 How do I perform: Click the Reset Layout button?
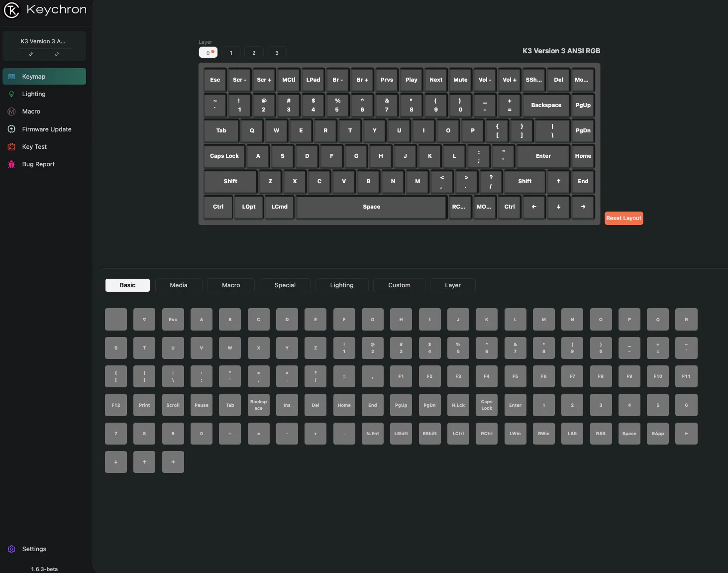pyautogui.click(x=624, y=218)
